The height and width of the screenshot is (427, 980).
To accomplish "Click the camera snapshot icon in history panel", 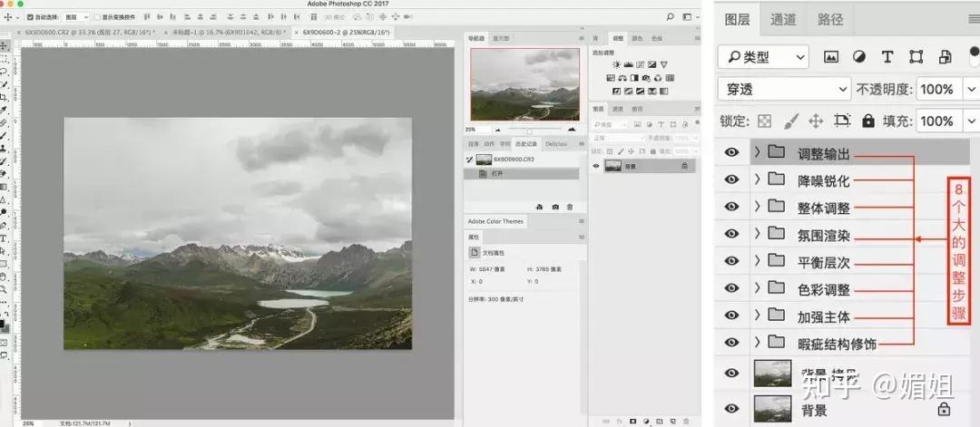I will (555, 207).
